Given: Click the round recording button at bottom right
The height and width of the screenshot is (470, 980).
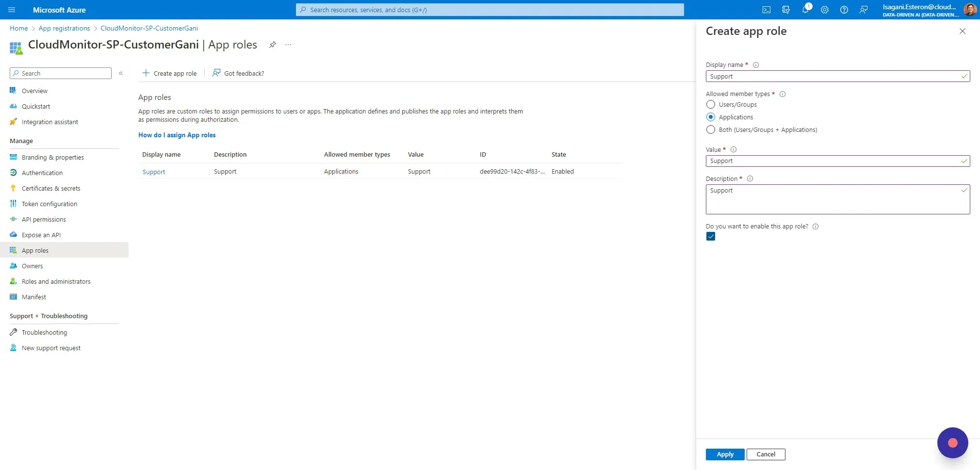Looking at the screenshot, I should 952,442.
